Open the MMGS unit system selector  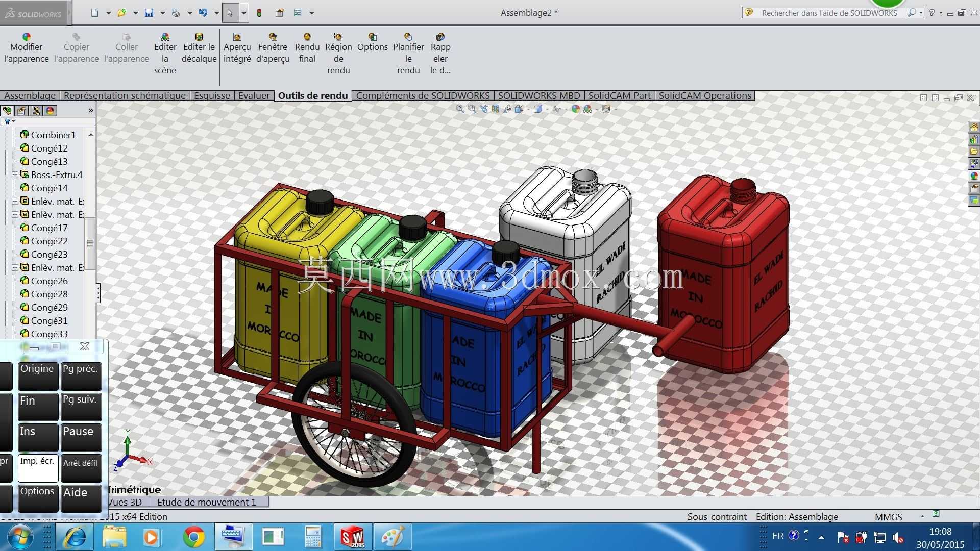(x=889, y=517)
